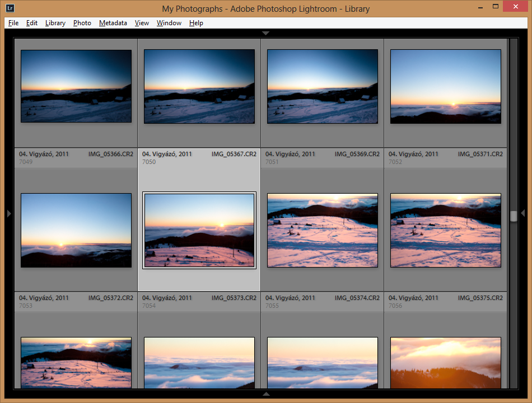
Task: Expand the right panel arrow
Action: (x=523, y=213)
